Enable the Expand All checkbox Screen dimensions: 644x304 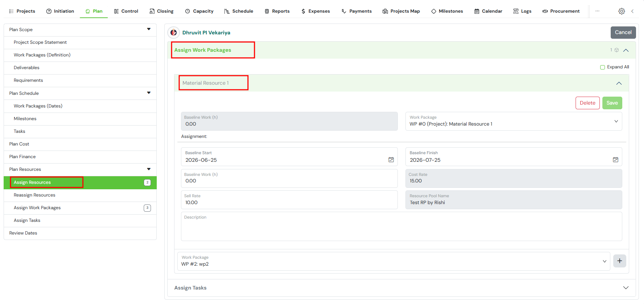click(x=602, y=67)
